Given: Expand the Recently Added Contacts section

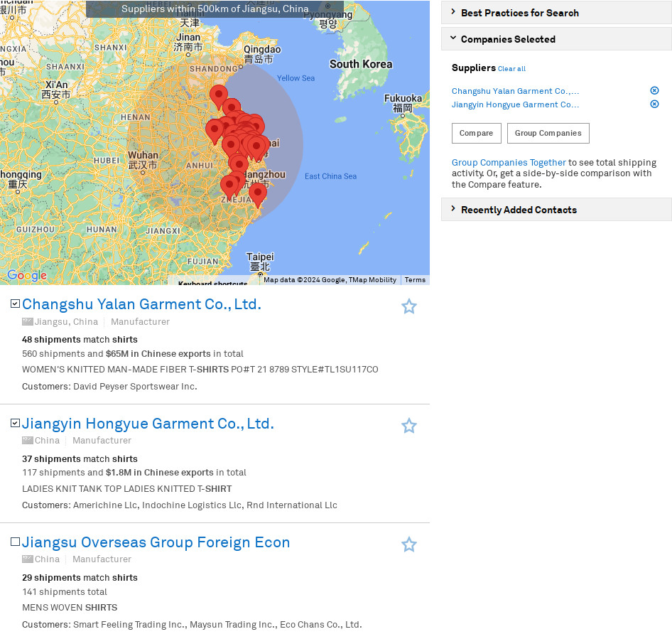Looking at the screenshot, I should tap(518, 210).
